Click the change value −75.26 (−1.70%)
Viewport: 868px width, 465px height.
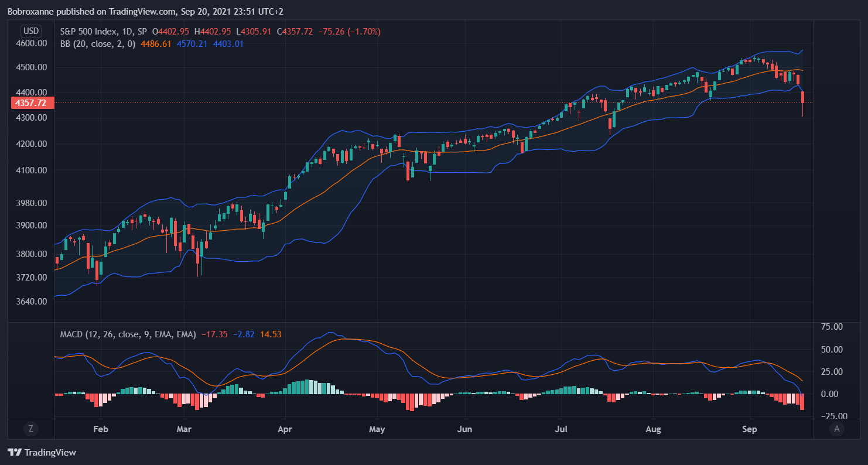(349, 32)
